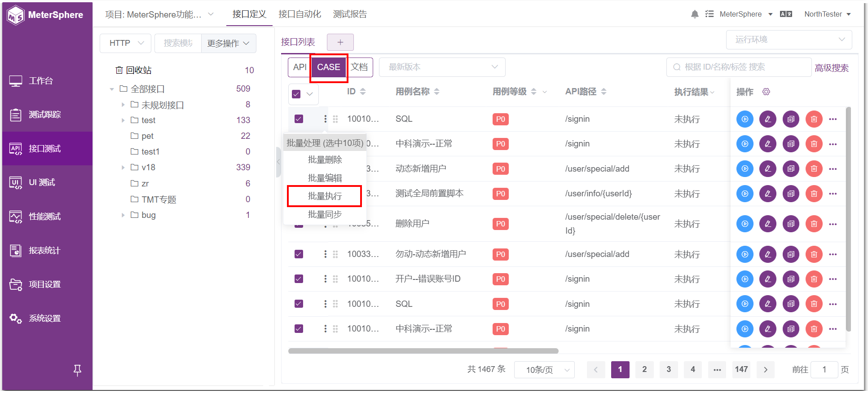Open the NorthTester user menu

tap(828, 14)
